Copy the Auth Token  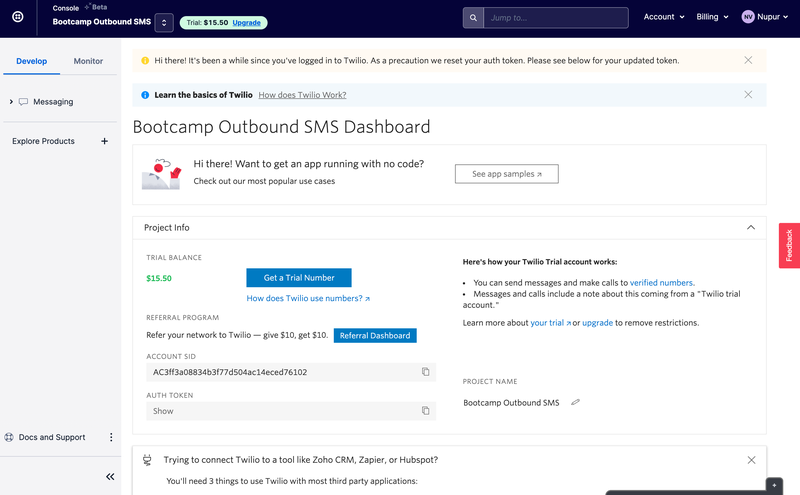(x=426, y=411)
